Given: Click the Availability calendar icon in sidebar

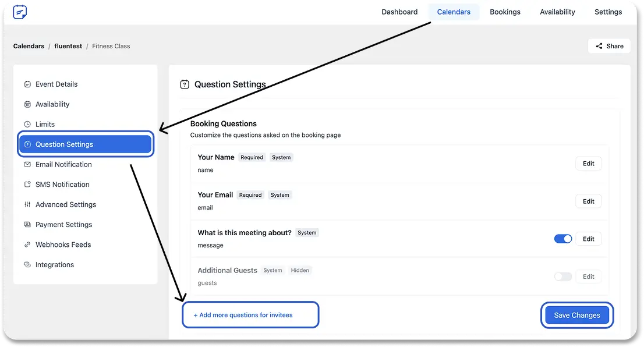Looking at the screenshot, I should [x=27, y=104].
